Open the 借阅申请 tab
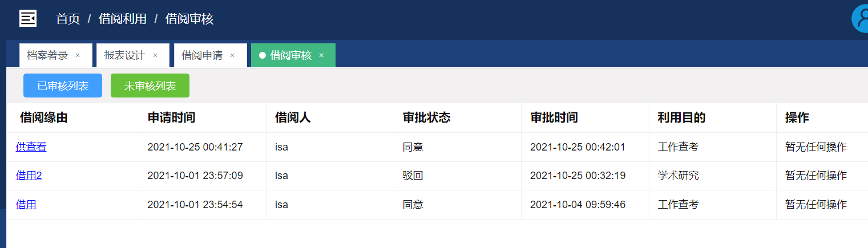 (202, 55)
